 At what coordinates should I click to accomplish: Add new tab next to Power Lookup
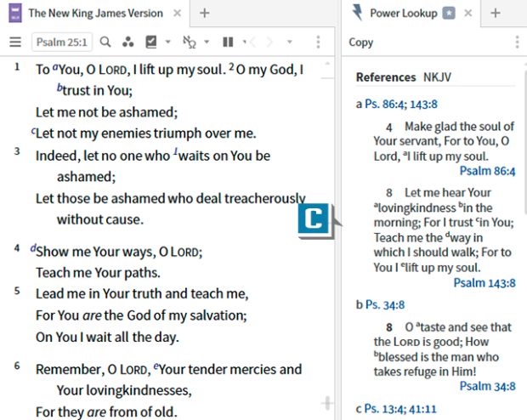(x=496, y=14)
